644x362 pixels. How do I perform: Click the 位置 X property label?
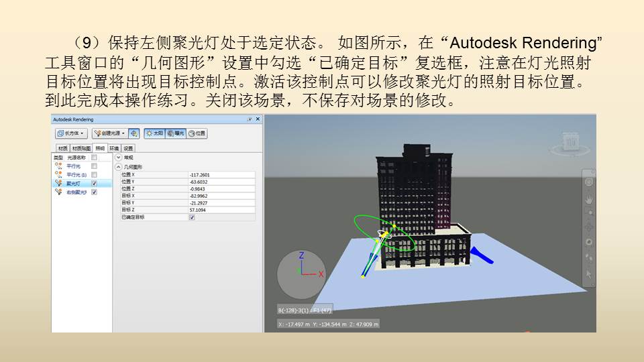click(x=127, y=175)
